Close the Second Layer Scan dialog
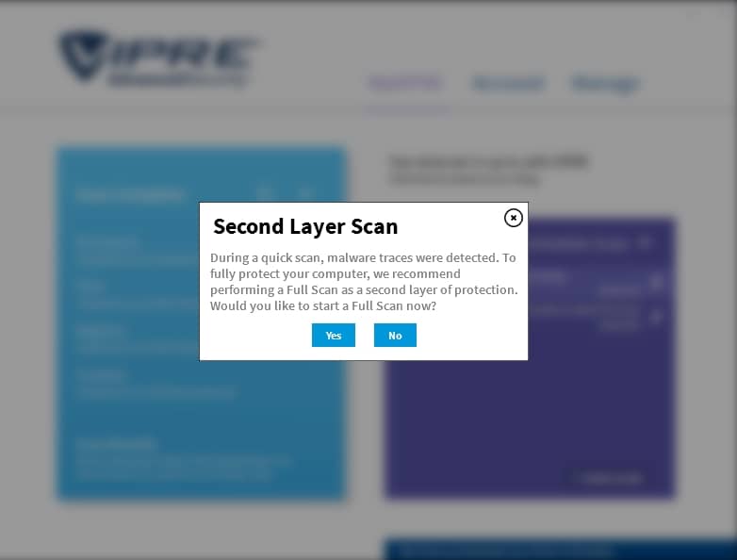This screenshot has height=560, width=737. pyautogui.click(x=514, y=218)
